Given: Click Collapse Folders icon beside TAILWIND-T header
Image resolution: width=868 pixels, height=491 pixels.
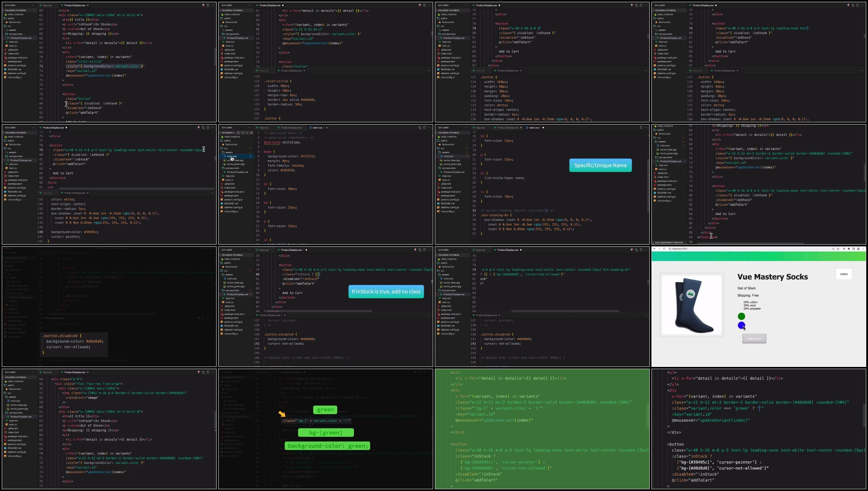Looking at the screenshot, I should click(x=251, y=133).
